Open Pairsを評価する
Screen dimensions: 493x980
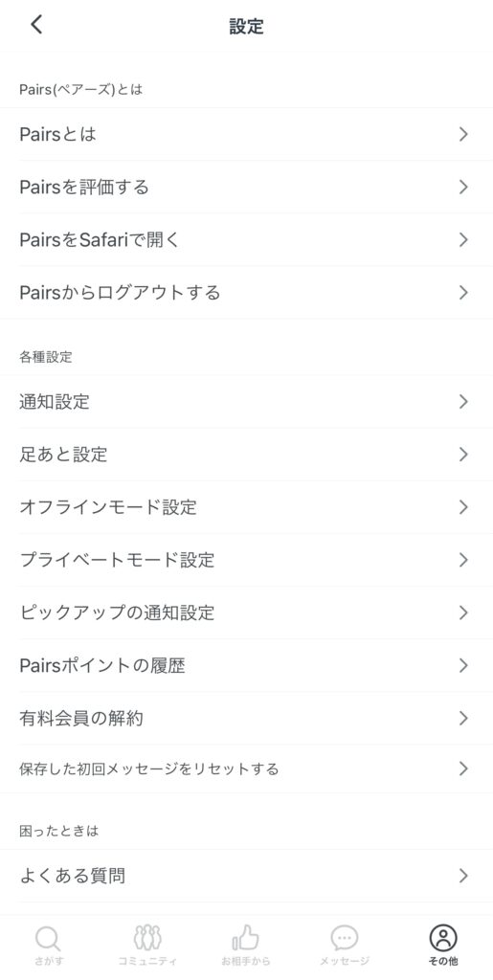[x=246, y=187]
